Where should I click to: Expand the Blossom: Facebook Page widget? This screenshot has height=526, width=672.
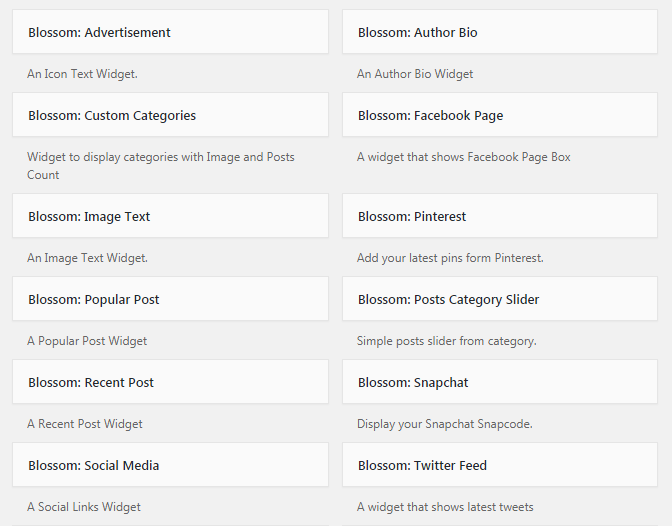tap(499, 116)
